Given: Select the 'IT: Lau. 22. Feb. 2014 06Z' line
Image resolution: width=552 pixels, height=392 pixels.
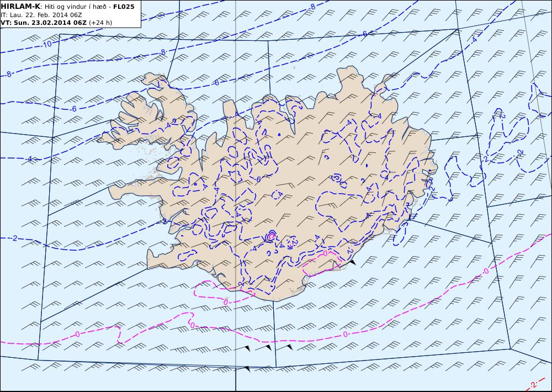Looking at the screenshot, I should tap(41, 15).
